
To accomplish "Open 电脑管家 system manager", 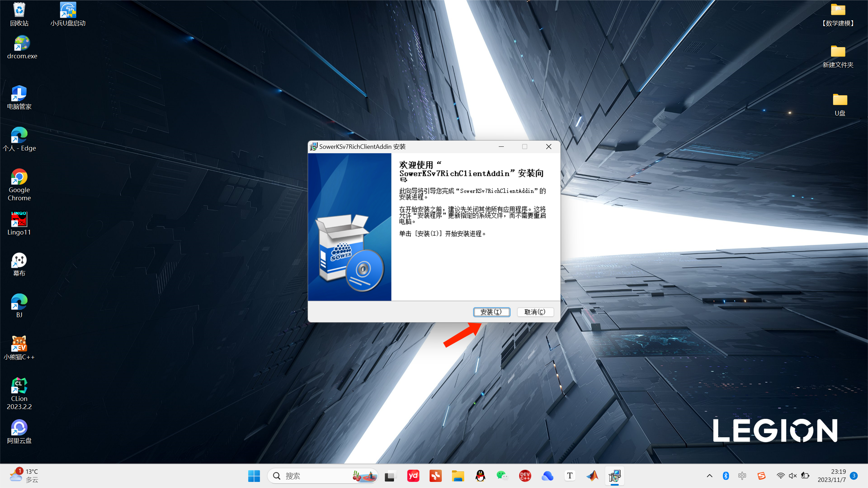I will click(19, 95).
